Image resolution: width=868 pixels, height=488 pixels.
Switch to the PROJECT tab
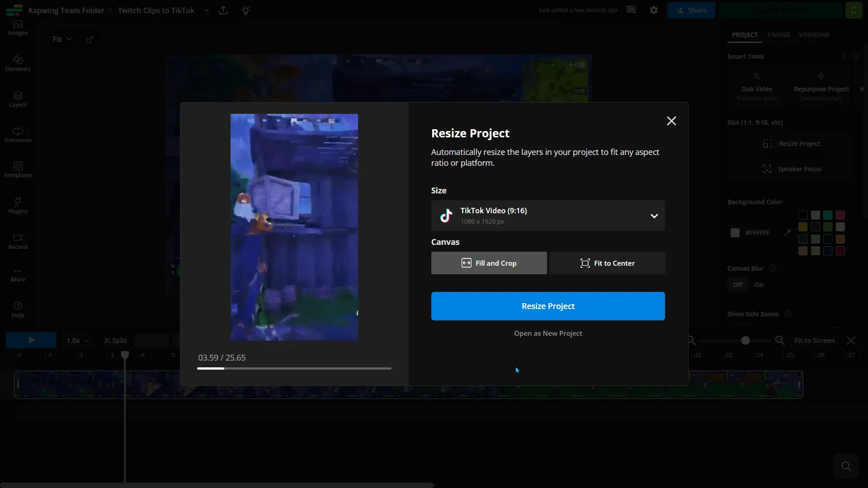(745, 35)
